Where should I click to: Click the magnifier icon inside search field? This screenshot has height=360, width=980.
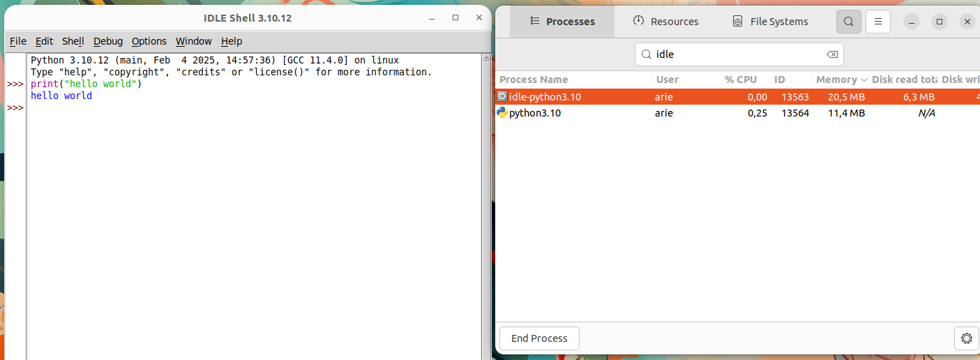coord(647,54)
